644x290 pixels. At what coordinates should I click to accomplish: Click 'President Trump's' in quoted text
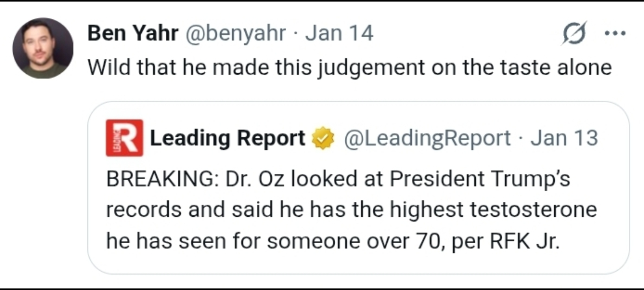pyautogui.click(x=479, y=178)
